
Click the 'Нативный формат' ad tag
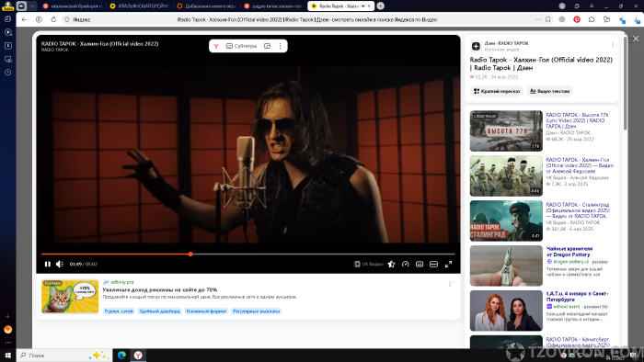point(206,311)
